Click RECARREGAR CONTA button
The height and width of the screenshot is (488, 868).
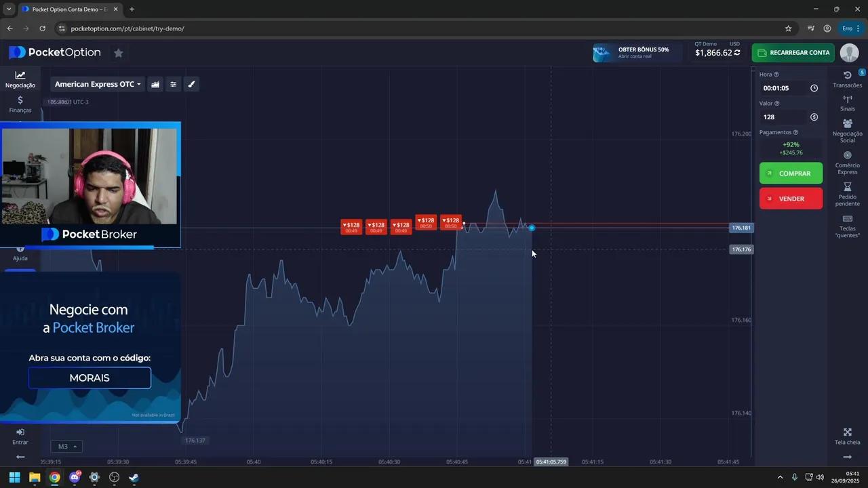point(793,53)
